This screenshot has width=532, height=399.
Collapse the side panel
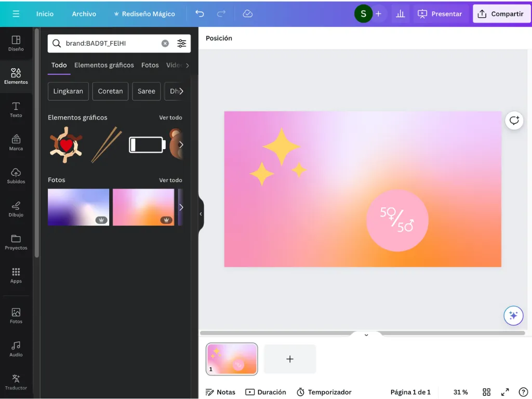(201, 214)
